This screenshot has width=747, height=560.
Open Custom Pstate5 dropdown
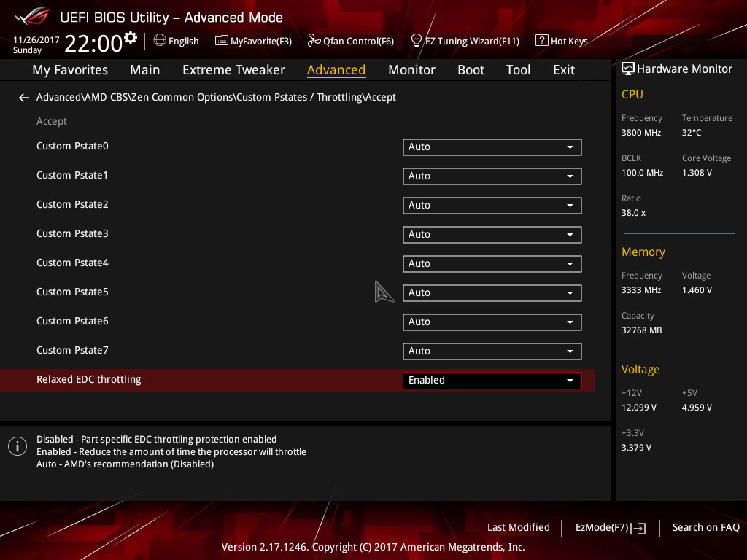(492, 293)
